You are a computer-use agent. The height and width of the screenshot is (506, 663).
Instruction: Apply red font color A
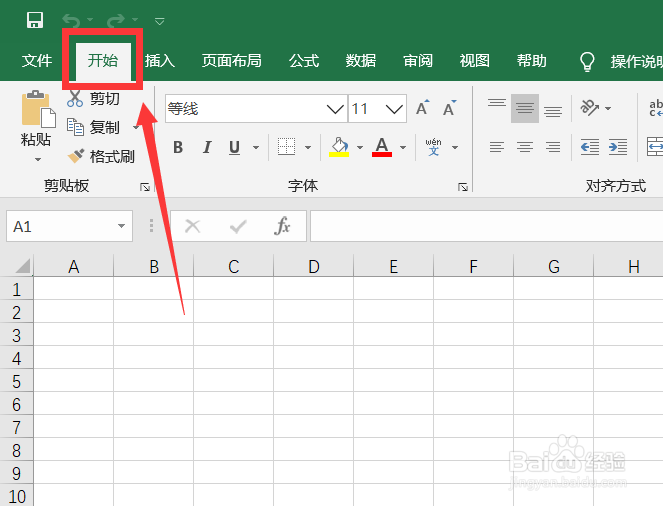[382, 147]
